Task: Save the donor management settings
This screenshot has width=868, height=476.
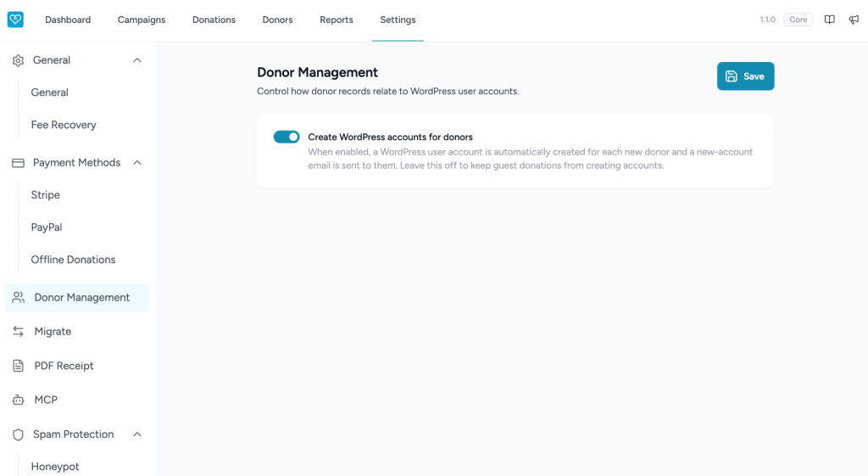Action: [746, 76]
